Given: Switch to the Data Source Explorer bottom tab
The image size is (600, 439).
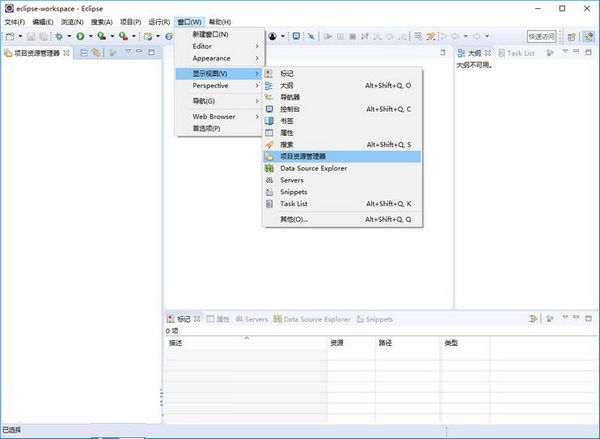Looking at the screenshot, I should (x=312, y=319).
